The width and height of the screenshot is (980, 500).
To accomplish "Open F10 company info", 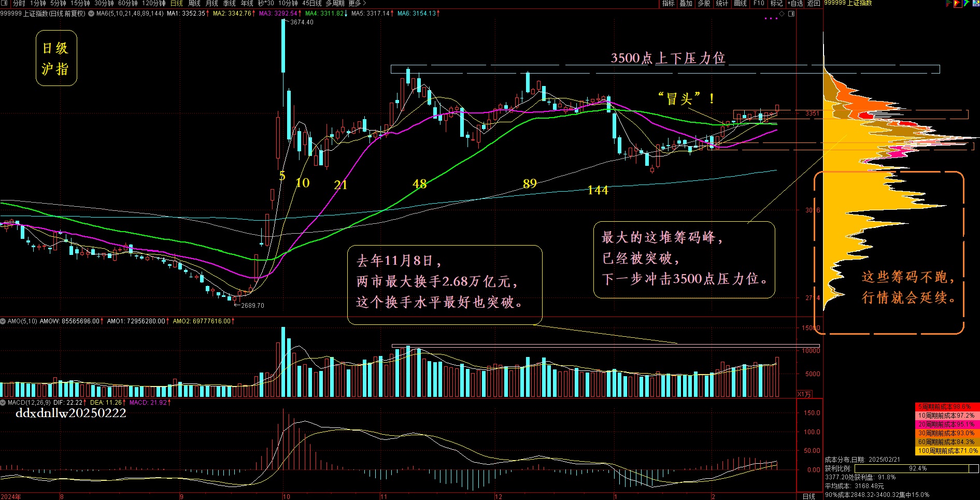I will pos(759,3).
